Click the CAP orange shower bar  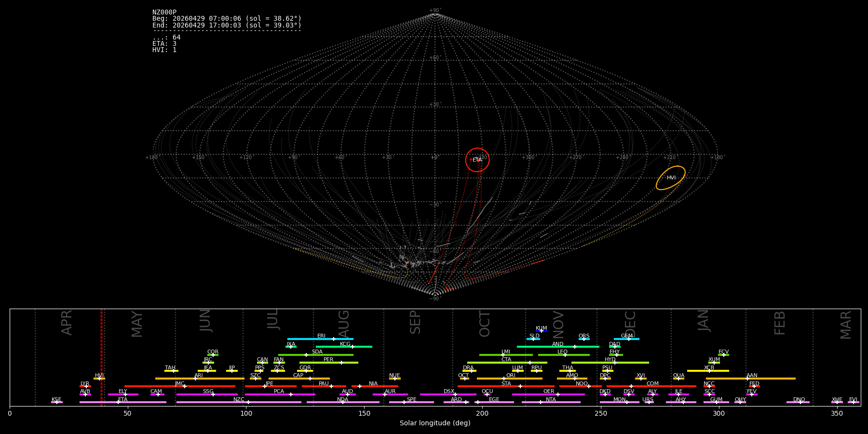pos(299,379)
